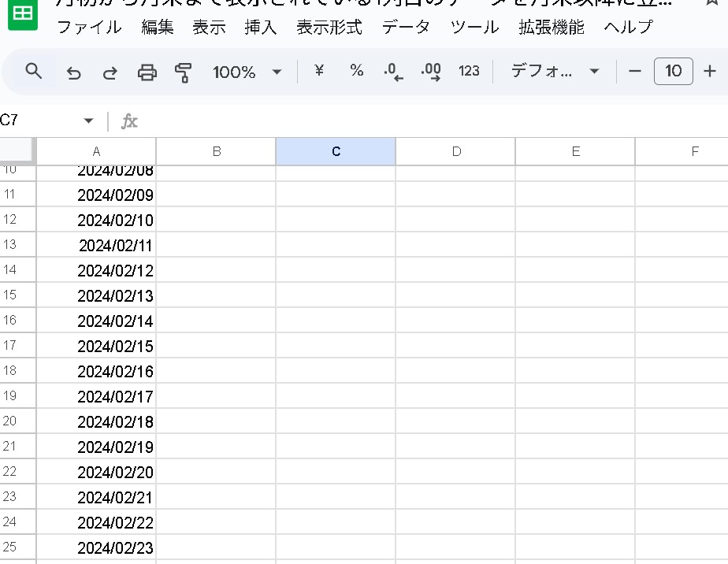This screenshot has width=728, height=564.
Task: Increase decimal places
Action: pyautogui.click(x=430, y=72)
